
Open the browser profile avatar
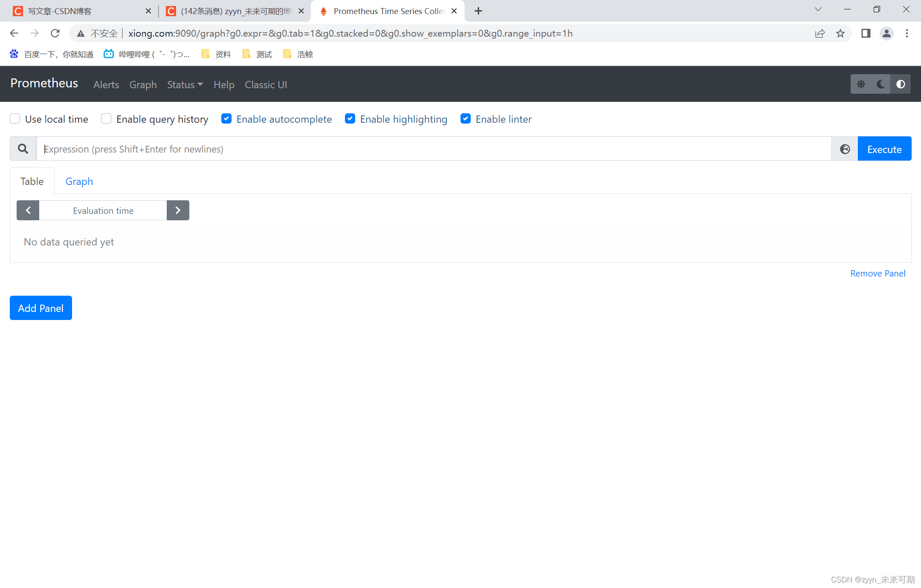[x=886, y=33]
